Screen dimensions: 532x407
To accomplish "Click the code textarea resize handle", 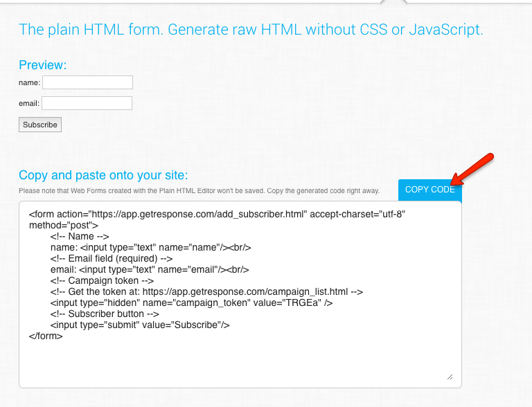I will click(x=450, y=377).
